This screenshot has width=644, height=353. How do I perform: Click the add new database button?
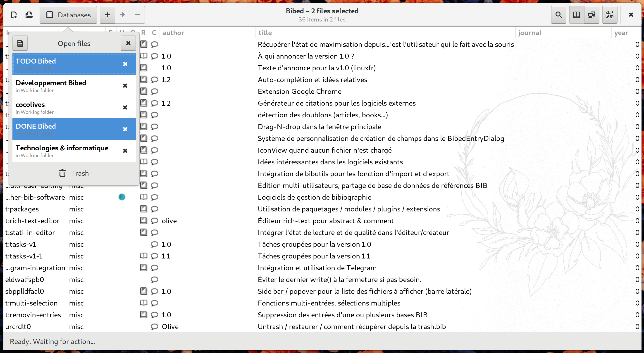(107, 15)
